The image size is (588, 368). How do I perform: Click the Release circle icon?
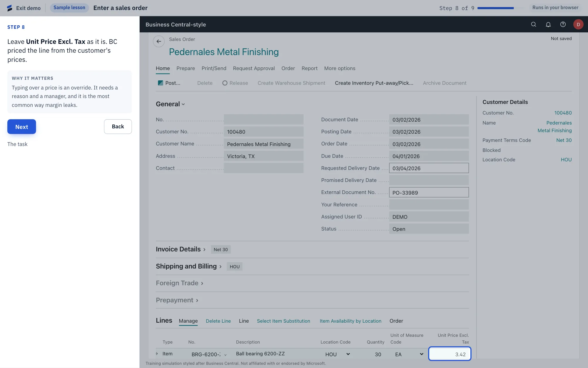(225, 83)
